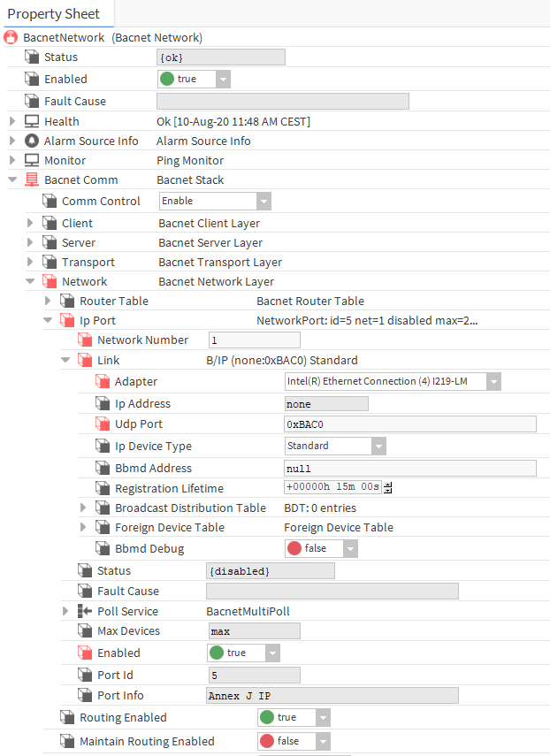Click the Registration Lifetime stepper arrows
Screen dimensions: 550x756
click(x=387, y=485)
